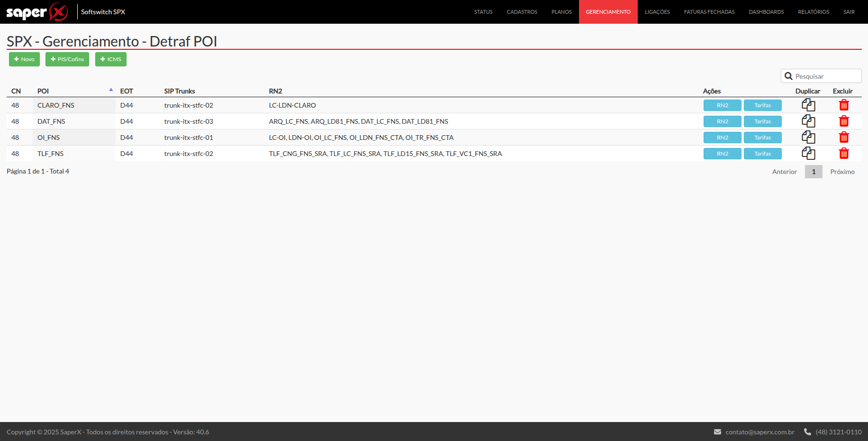Click RN2 button for TLF_FNS row

tap(722, 154)
